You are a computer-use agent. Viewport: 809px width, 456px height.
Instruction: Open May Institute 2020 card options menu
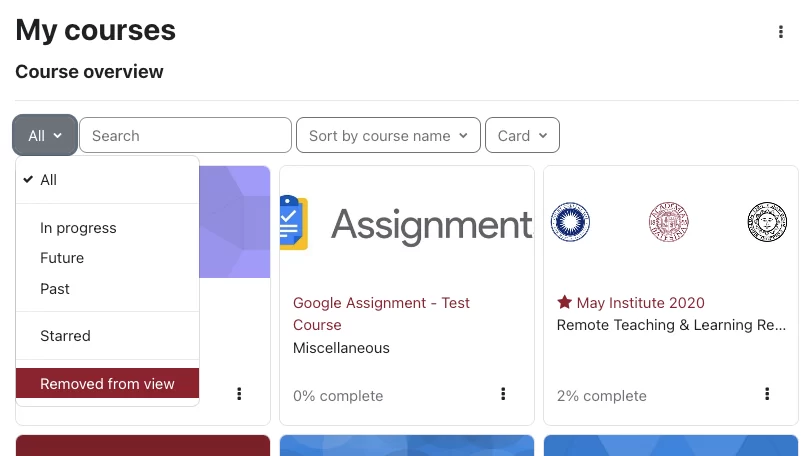tap(767, 394)
